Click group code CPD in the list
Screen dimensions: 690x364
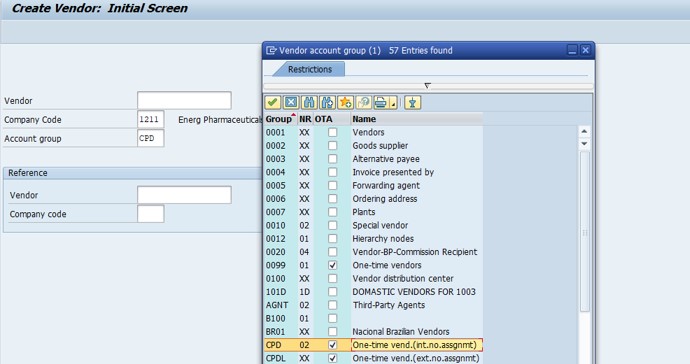[273, 345]
